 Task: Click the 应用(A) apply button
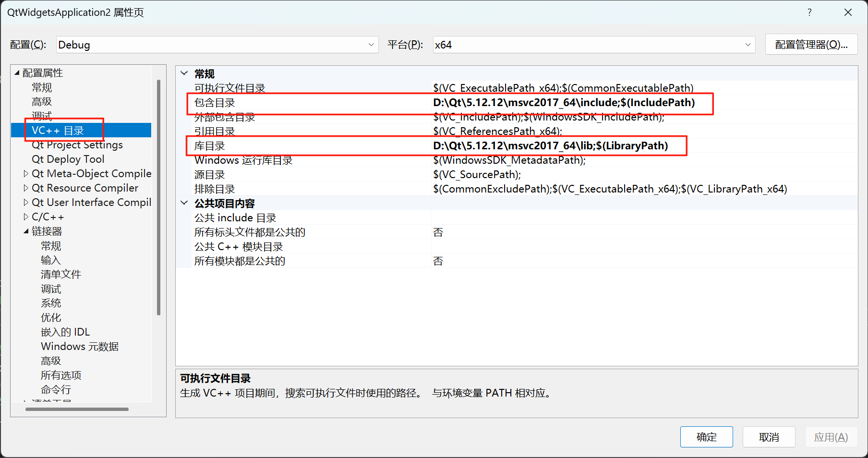[x=831, y=437]
